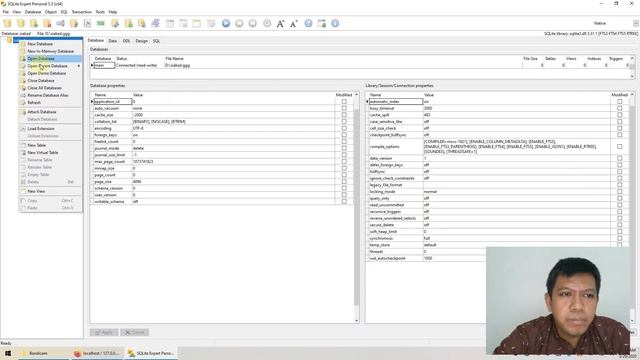
Task: Click the blue round icon right of font icons
Action: tap(308, 23)
